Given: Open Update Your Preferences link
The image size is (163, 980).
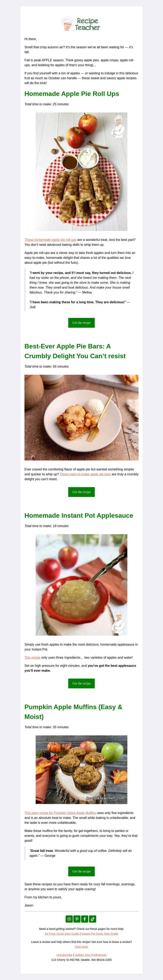Looking at the screenshot, I should pos(91,955).
